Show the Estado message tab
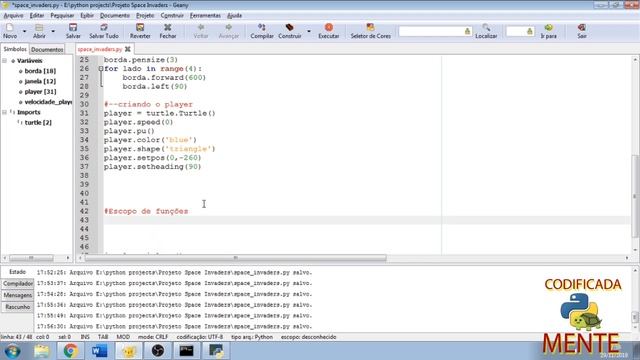 coord(18,272)
